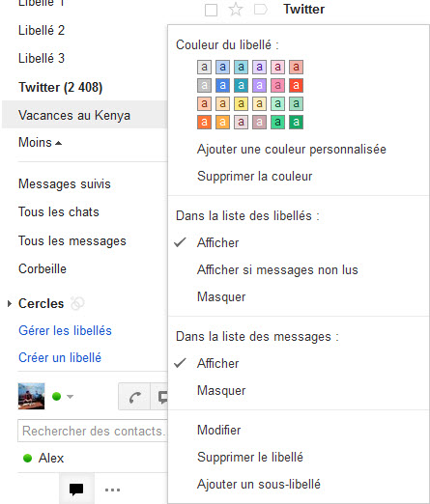Screen dimensions: 430x504
Task: Click the profile picture thumbnail
Action: pos(31,396)
